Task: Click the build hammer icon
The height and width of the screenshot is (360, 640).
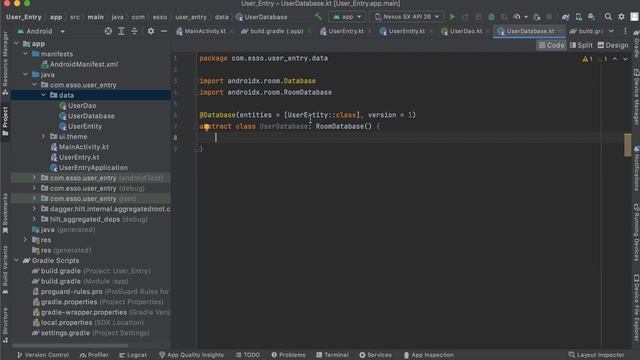Action: pyautogui.click(x=318, y=17)
